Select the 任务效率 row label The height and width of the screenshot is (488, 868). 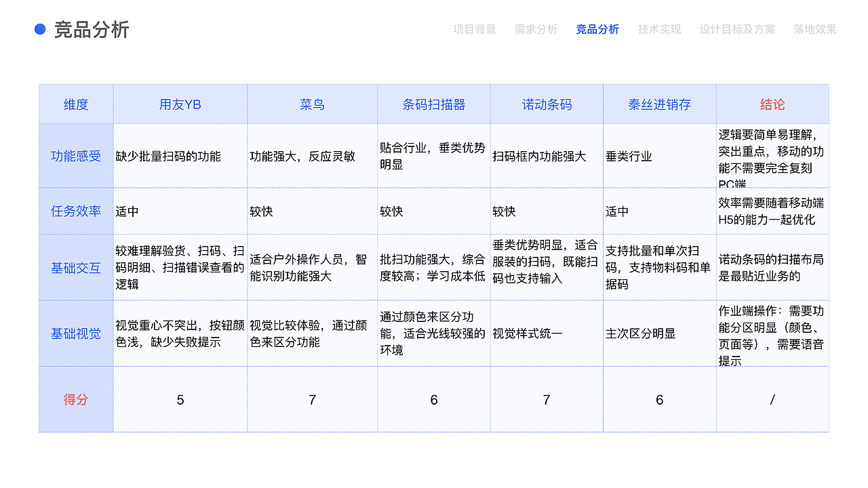[x=76, y=211]
